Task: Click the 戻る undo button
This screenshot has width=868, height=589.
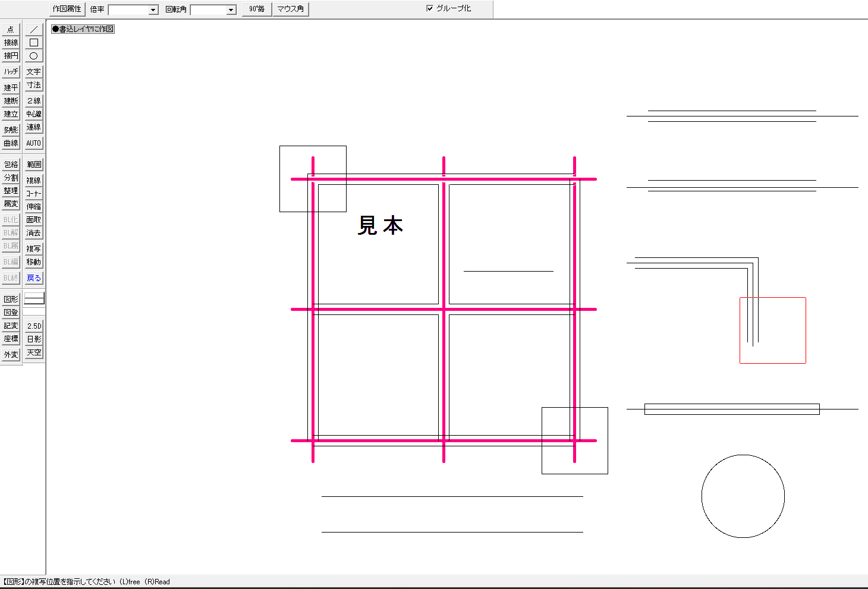Action: 34,278
